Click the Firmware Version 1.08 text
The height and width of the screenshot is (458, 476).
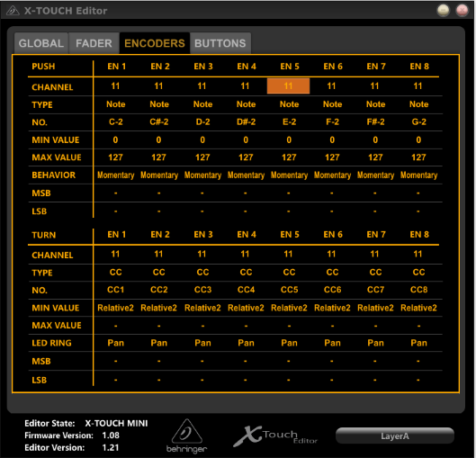click(x=72, y=436)
